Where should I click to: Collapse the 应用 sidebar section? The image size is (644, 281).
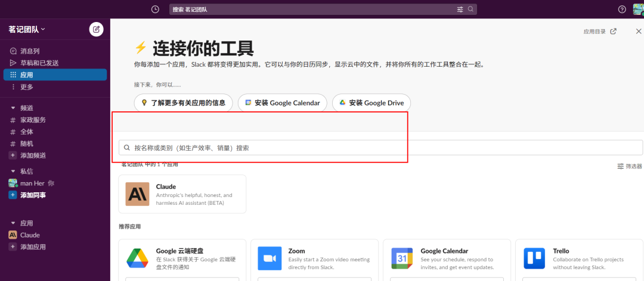pos(13,223)
